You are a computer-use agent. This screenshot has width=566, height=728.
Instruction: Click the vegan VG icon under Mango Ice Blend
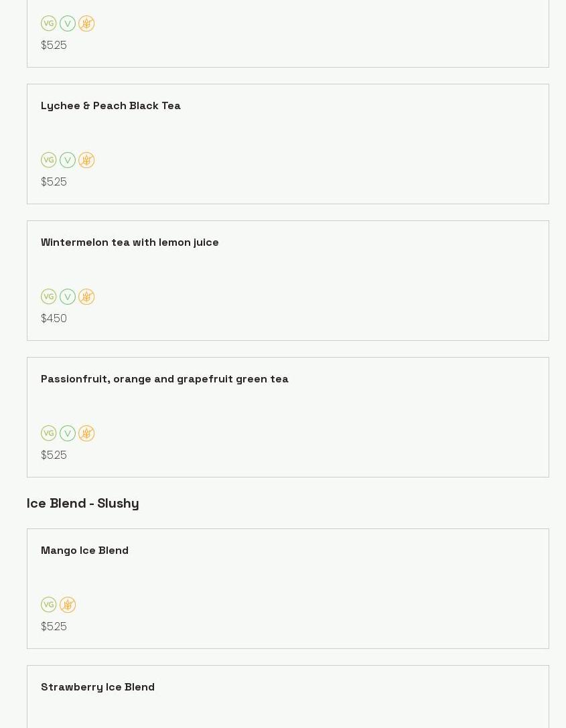49,605
